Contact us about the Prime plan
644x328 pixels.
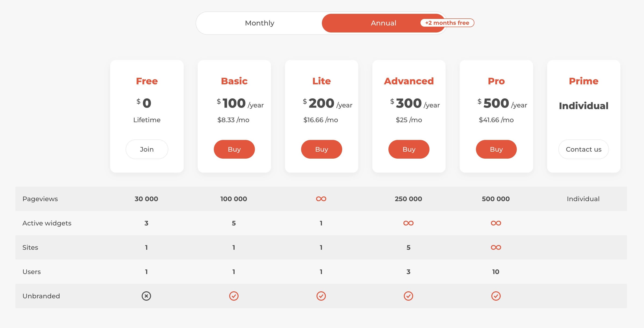click(x=584, y=149)
